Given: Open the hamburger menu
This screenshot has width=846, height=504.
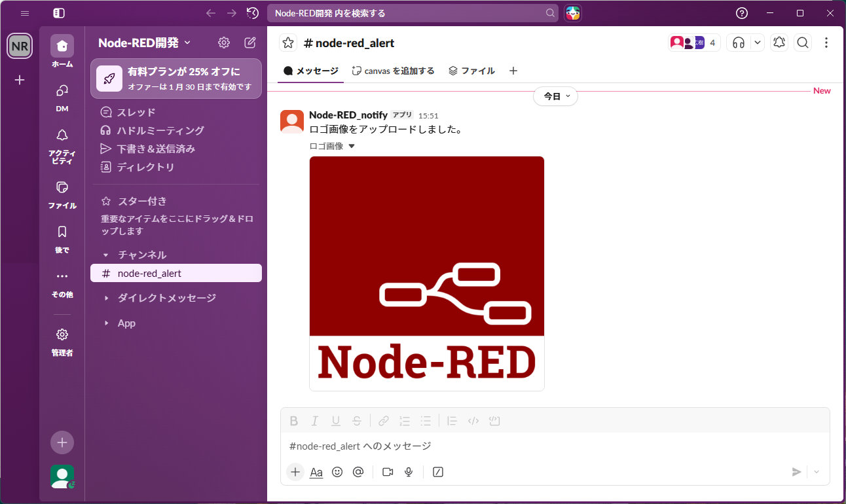Looking at the screenshot, I should pos(25,13).
